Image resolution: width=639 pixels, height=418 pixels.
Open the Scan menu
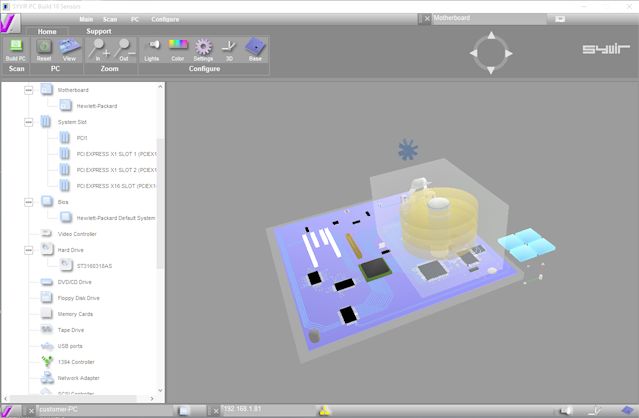(x=110, y=19)
